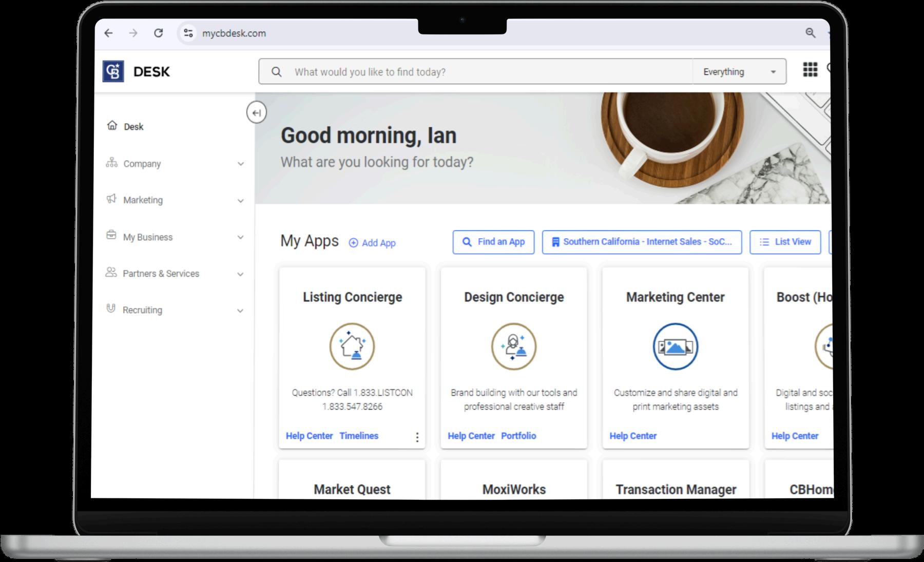The image size is (924, 562).
Task: Open site info icon beside URL
Action: (188, 33)
